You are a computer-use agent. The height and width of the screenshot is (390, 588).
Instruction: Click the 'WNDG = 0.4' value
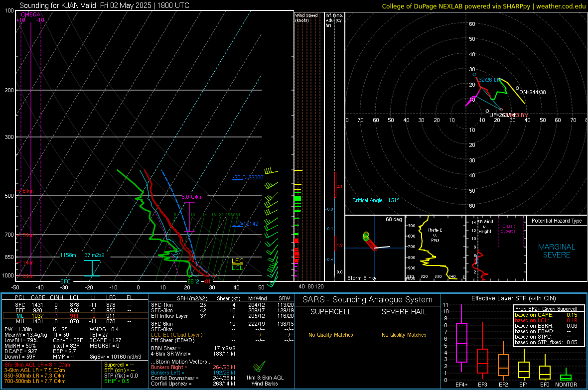tap(104, 329)
